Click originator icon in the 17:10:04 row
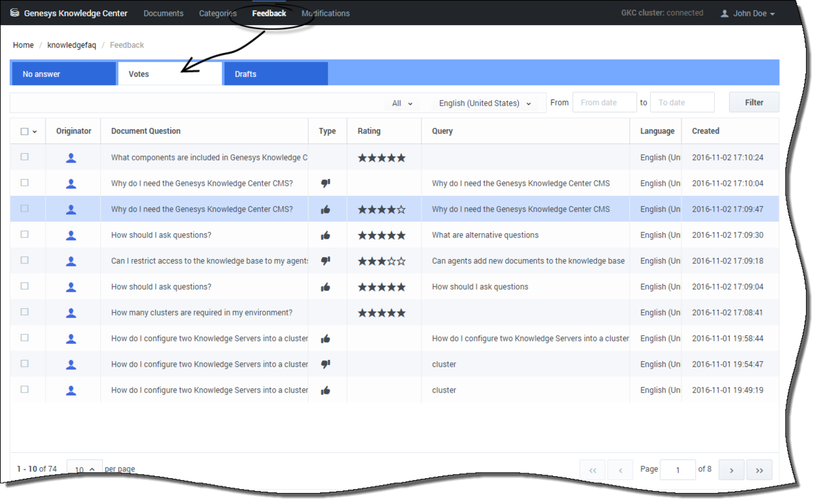This screenshot has height=504, width=817. 71,184
